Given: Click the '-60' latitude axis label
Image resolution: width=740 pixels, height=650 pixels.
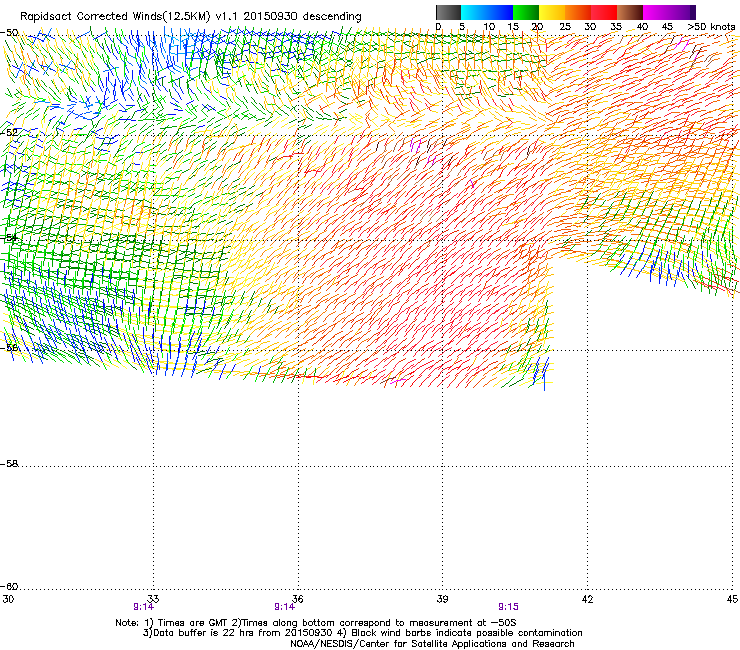Looking at the screenshot, I should pyautogui.click(x=9, y=586).
